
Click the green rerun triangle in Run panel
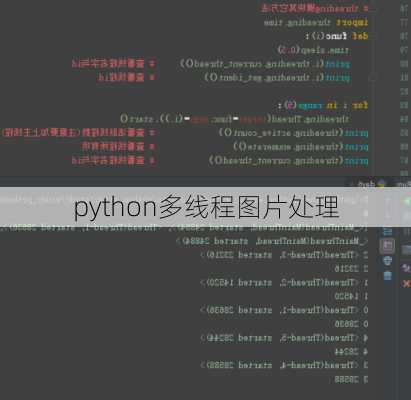pos(407,201)
